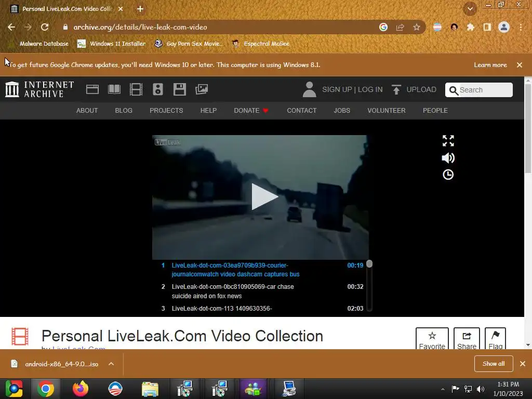
Task: Click the Share button for this item
Action: coord(467,339)
